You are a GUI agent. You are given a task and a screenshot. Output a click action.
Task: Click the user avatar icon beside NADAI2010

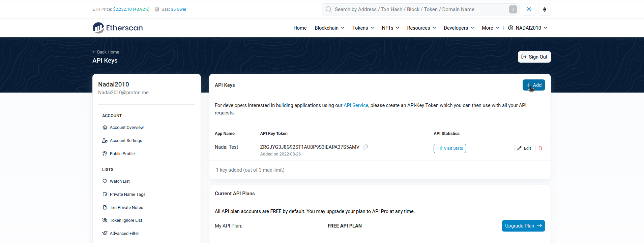(x=510, y=28)
